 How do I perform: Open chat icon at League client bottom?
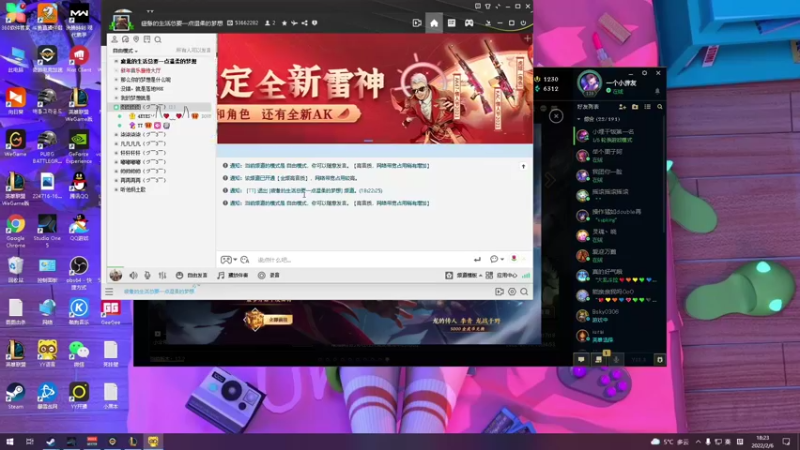point(581,360)
